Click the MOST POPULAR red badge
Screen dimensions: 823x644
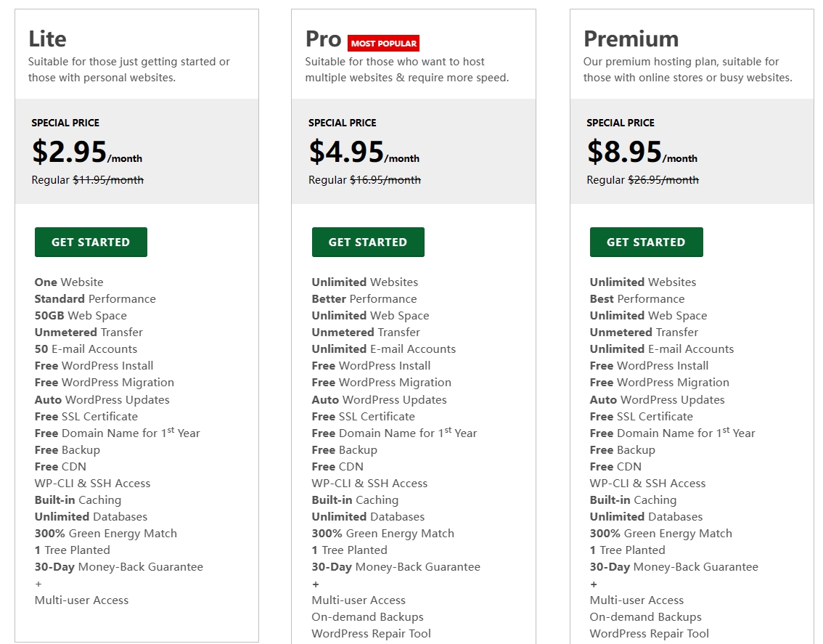pyautogui.click(x=383, y=44)
